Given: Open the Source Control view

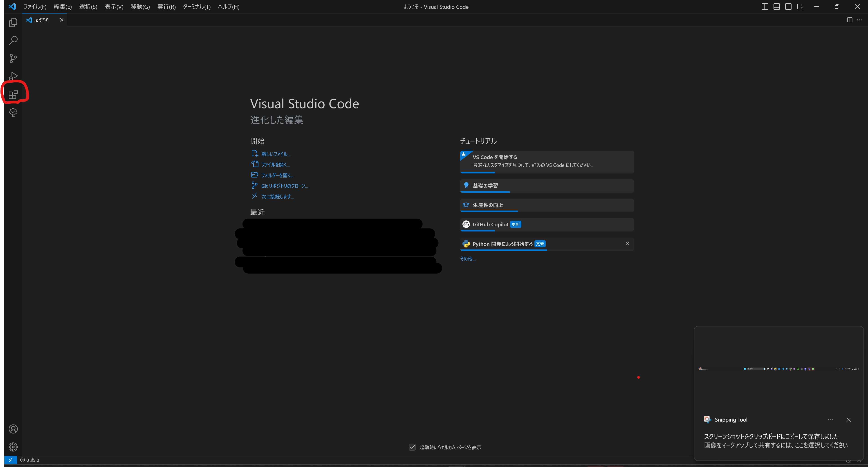Looking at the screenshot, I should pyautogui.click(x=13, y=58).
